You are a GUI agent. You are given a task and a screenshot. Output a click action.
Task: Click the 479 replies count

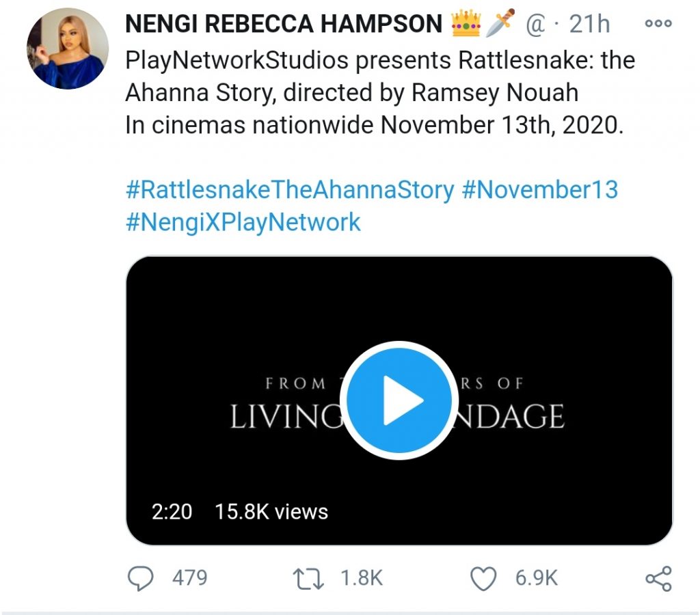[x=189, y=578]
